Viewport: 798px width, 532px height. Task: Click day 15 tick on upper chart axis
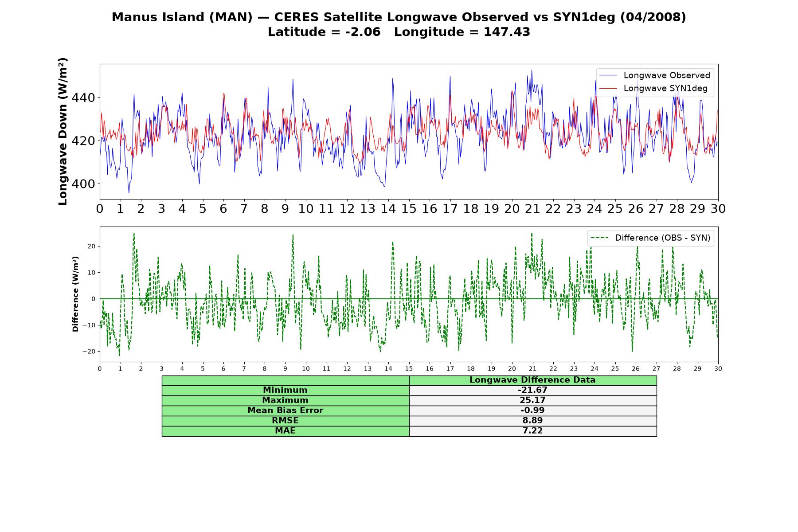(409, 209)
